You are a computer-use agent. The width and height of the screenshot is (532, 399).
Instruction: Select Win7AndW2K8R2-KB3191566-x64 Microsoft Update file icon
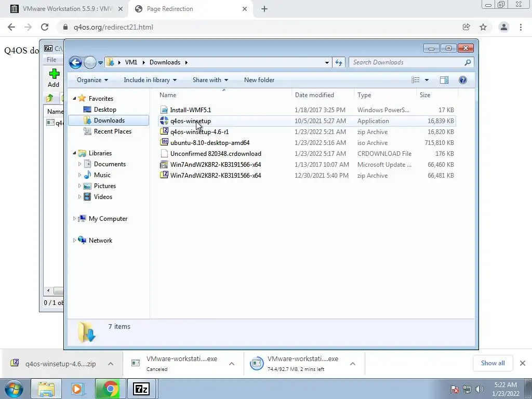tap(164, 165)
